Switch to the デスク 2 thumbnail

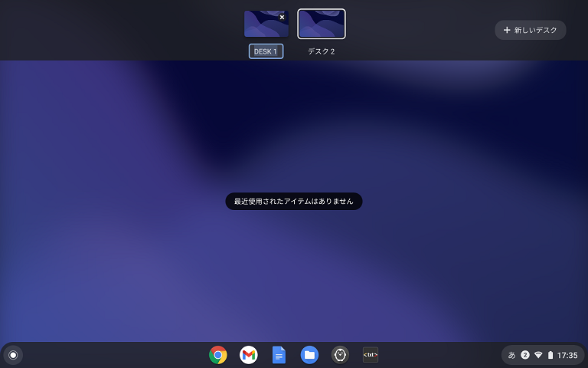pyautogui.click(x=322, y=24)
